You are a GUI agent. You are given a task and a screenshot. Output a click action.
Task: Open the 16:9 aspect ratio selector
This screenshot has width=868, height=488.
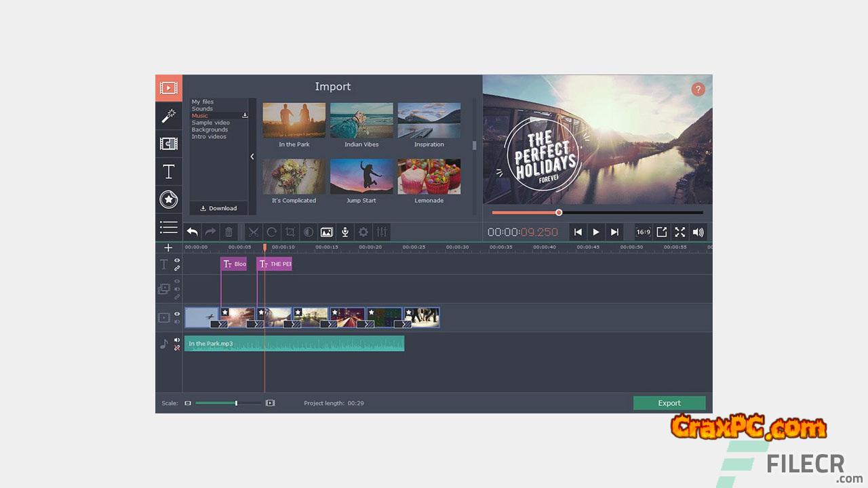point(643,232)
